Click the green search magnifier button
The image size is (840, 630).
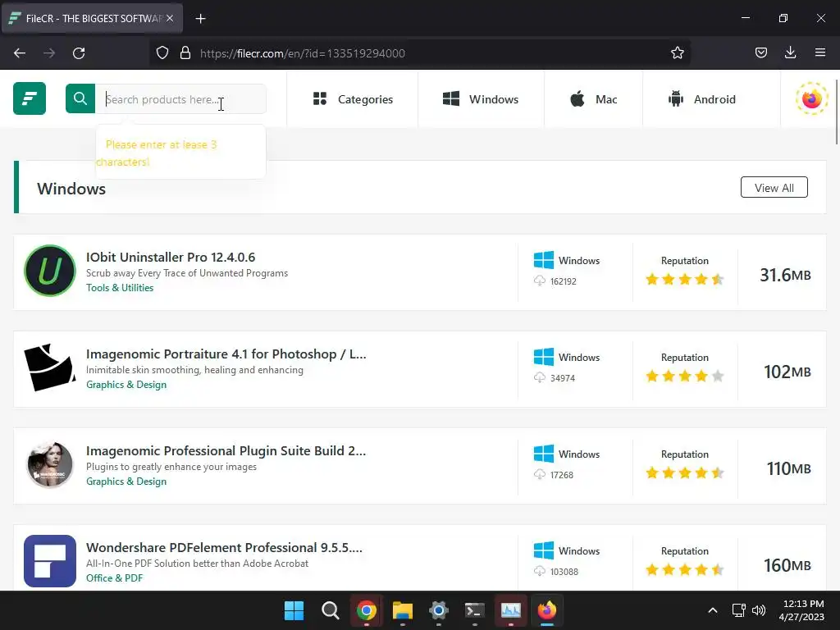(x=80, y=98)
